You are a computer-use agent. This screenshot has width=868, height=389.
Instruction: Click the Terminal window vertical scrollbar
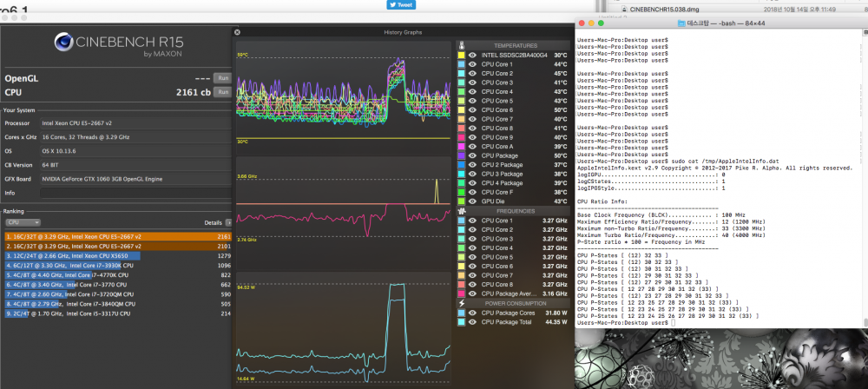(865, 180)
